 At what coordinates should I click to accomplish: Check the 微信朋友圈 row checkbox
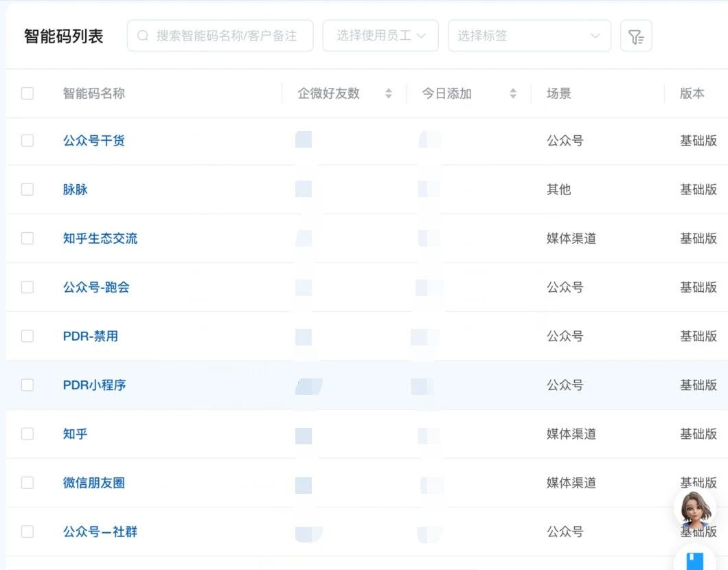tap(27, 483)
